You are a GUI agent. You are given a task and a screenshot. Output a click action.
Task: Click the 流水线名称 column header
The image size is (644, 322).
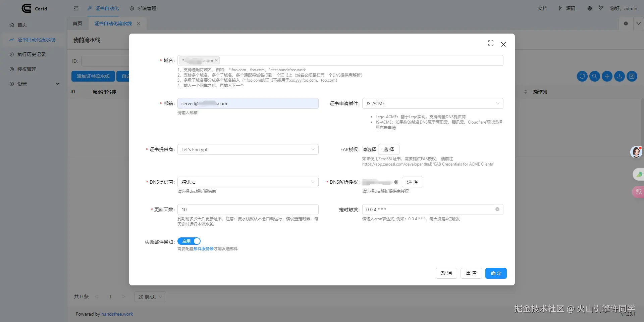(104, 92)
